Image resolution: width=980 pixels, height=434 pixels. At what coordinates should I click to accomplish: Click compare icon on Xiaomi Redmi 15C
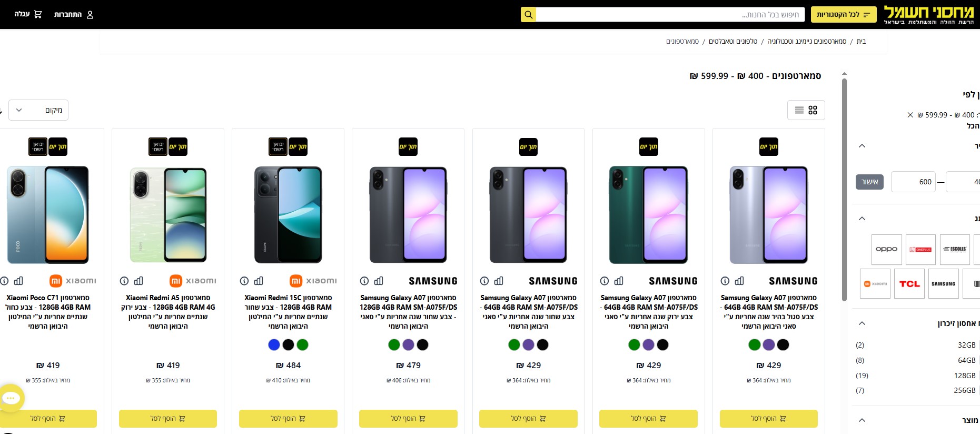click(x=259, y=281)
